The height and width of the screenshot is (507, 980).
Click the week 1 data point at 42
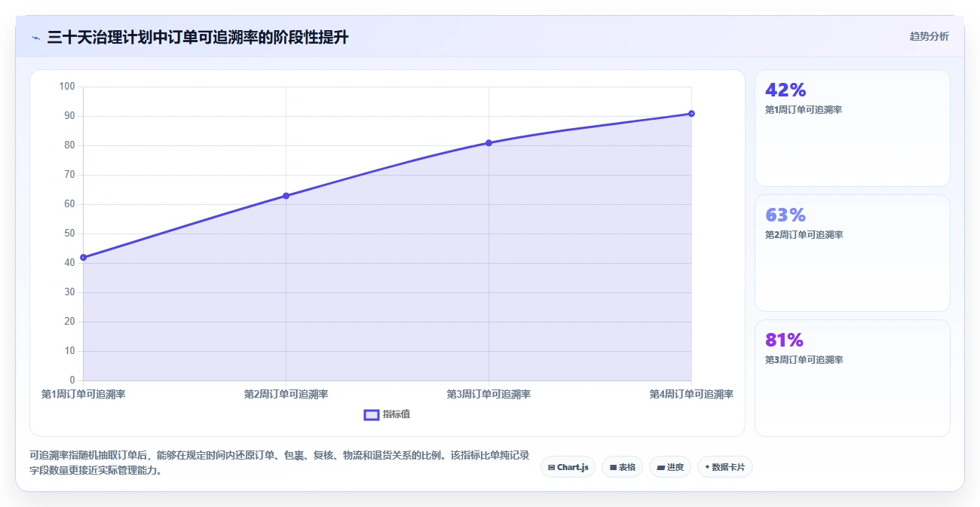pos(83,258)
